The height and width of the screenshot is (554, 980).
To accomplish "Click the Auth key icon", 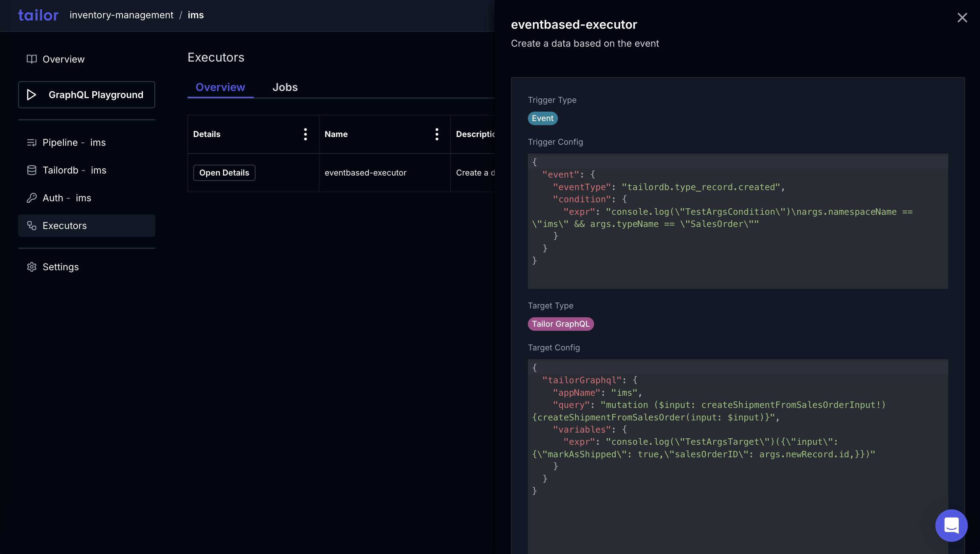I will 31,198.
